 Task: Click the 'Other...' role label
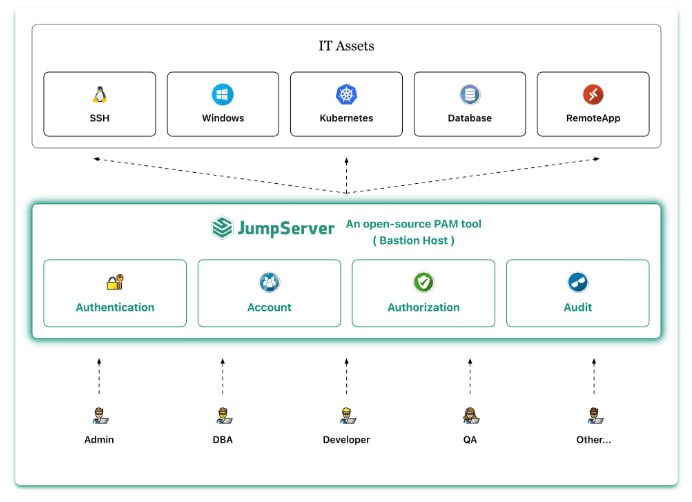(594, 440)
